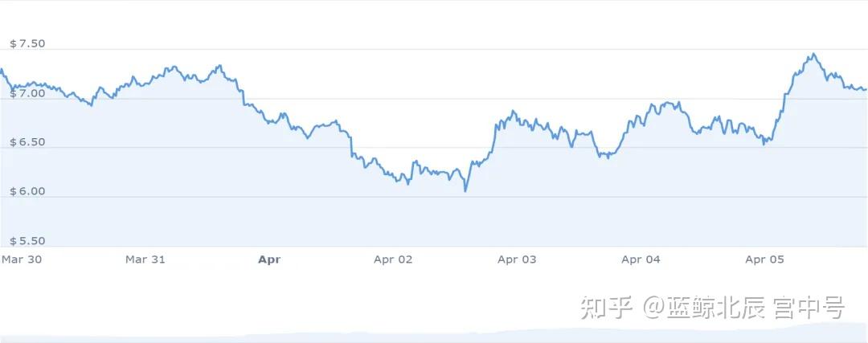The height and width of the screenshot is (343, 868).
Task: Click the @蓝鲸北辰 watermark username
Action: (703, 308)
